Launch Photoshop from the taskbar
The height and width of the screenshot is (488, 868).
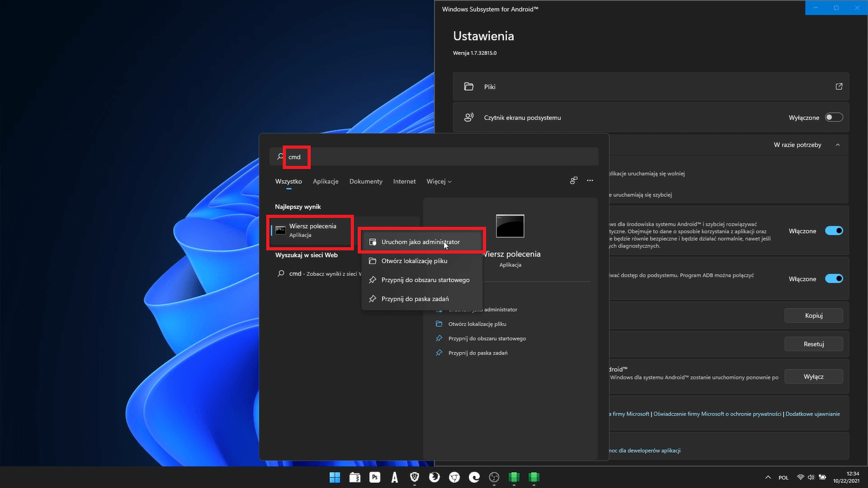point(375,477)
